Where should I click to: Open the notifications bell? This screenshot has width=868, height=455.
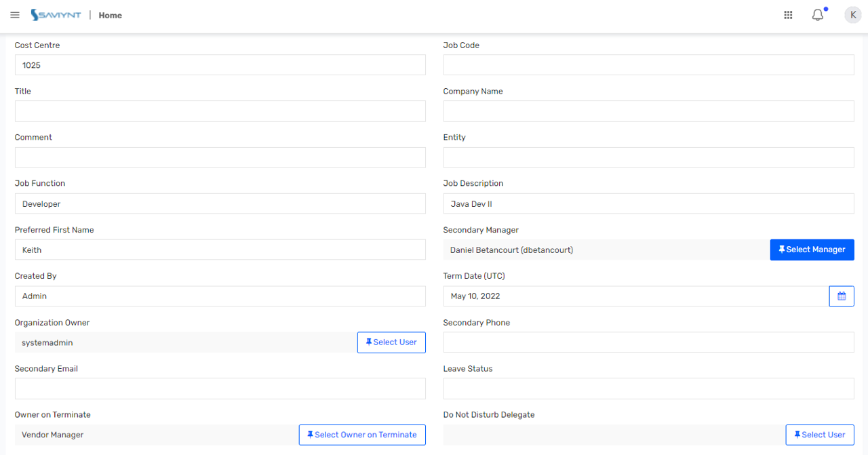pyautogui.click(x=818, y=15)
